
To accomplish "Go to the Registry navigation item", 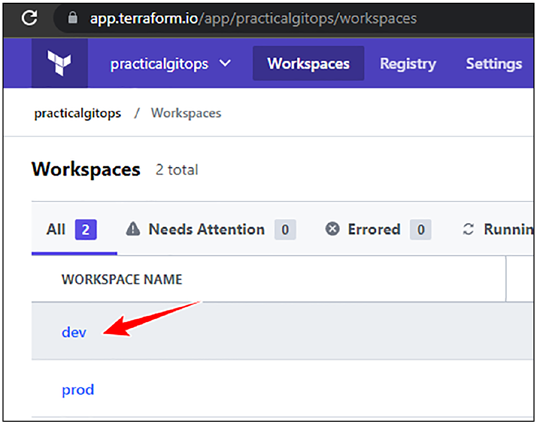I will point(408,64).
